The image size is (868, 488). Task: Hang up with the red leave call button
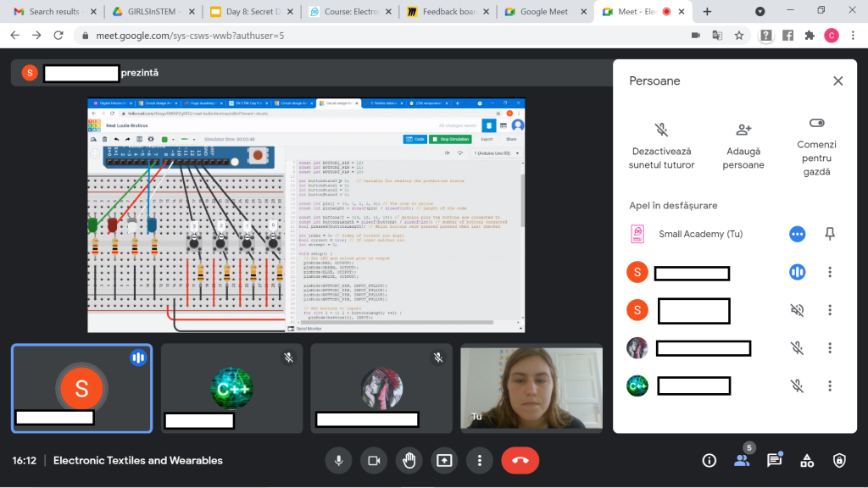pyautogui.click(x=520, y=460)
